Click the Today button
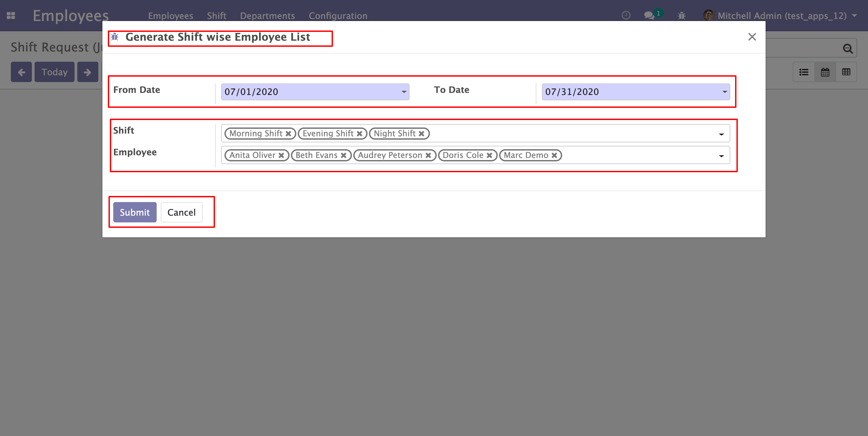Image resolution: width=868 pixels, height=436 pixels. click(55, 72)
